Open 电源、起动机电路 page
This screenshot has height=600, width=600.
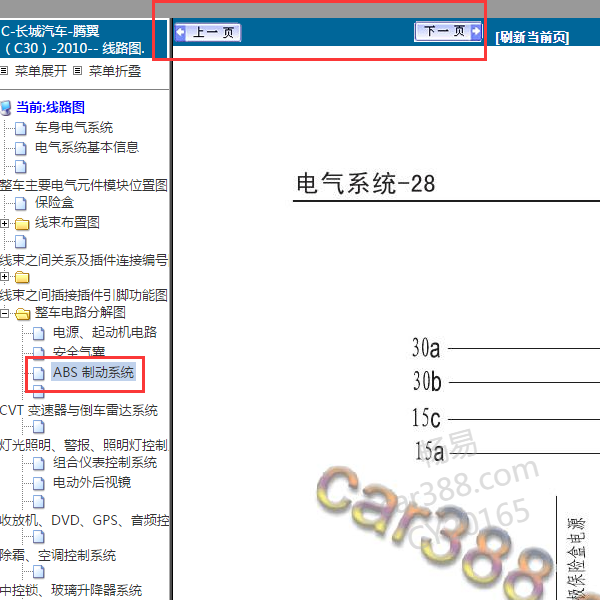pyautogui.click(x=105, y=332)
